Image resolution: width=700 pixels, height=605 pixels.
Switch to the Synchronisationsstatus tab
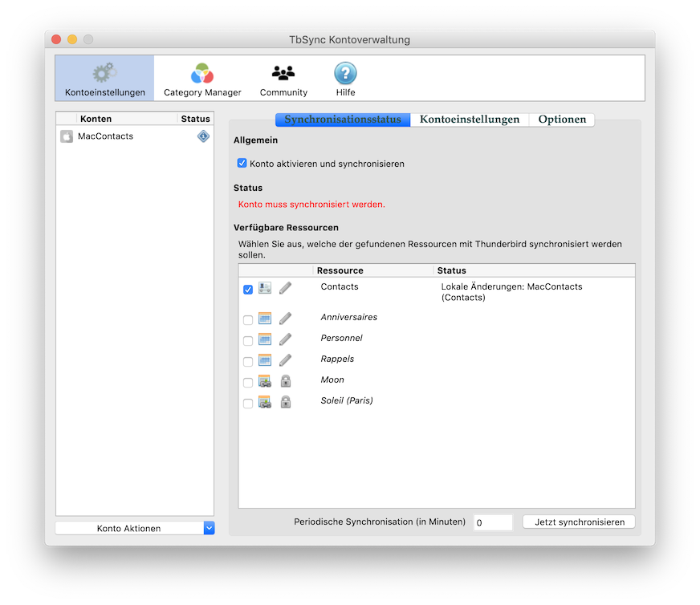[343, 120]
